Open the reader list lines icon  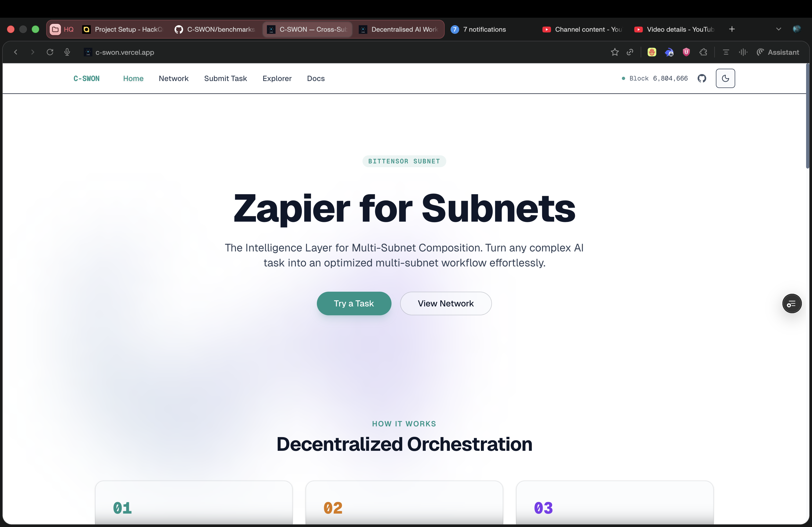(726, 52)
